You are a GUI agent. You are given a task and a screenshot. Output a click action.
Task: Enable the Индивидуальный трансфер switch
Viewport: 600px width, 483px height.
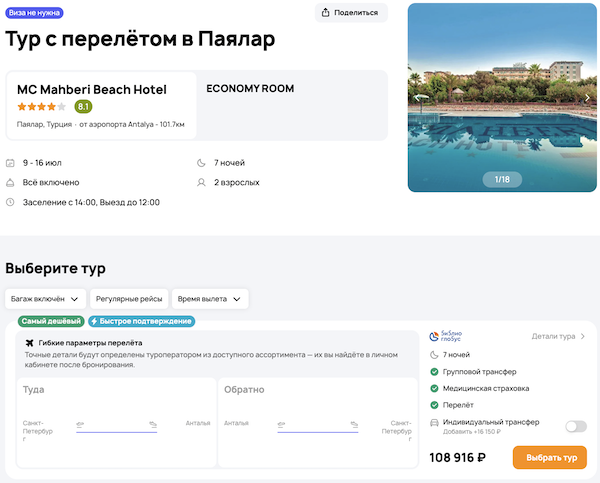[575, 426]
